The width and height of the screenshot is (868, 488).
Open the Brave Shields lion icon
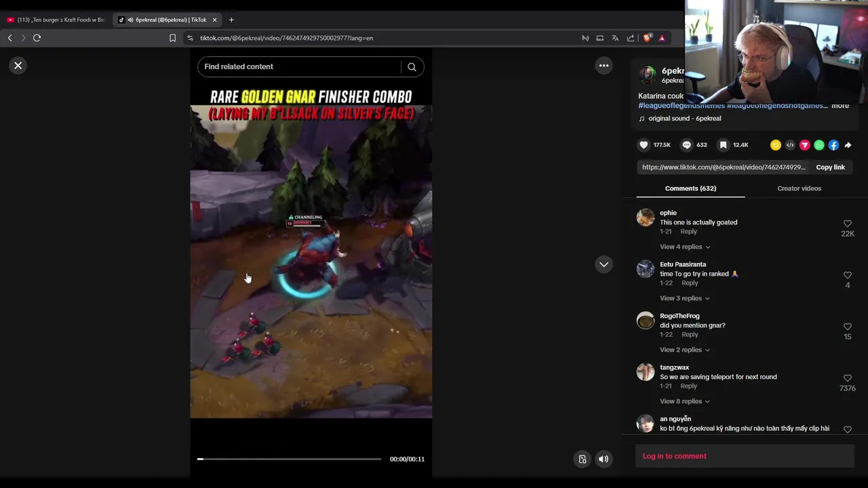point(647,38)
